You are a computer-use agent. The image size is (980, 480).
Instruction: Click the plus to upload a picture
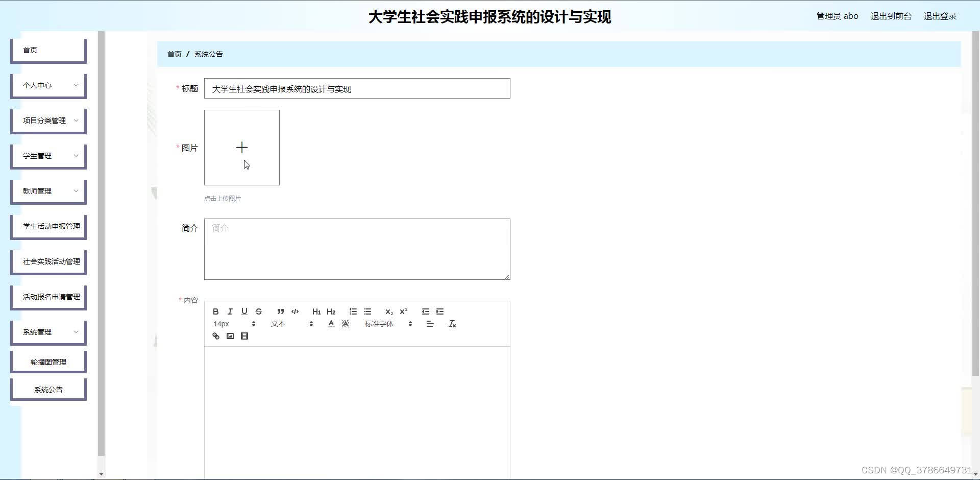coord(242,148)
